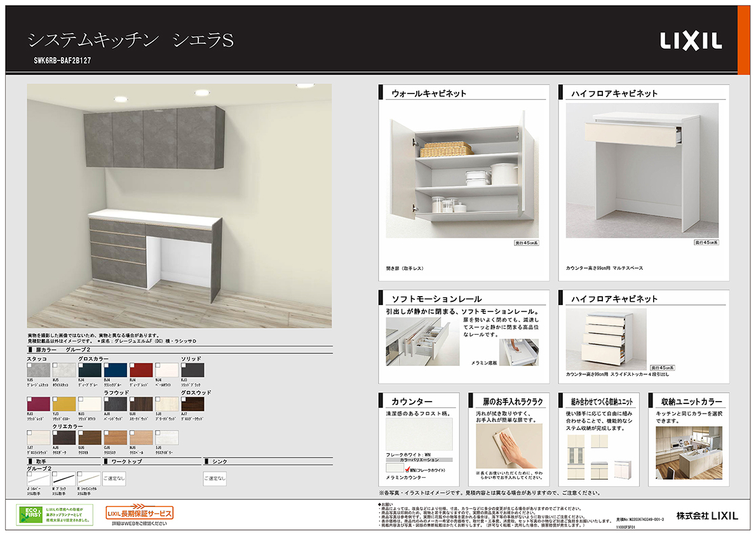Click the グロスカラー group label
The image size is (756, 535).
[x=93, y=359]
